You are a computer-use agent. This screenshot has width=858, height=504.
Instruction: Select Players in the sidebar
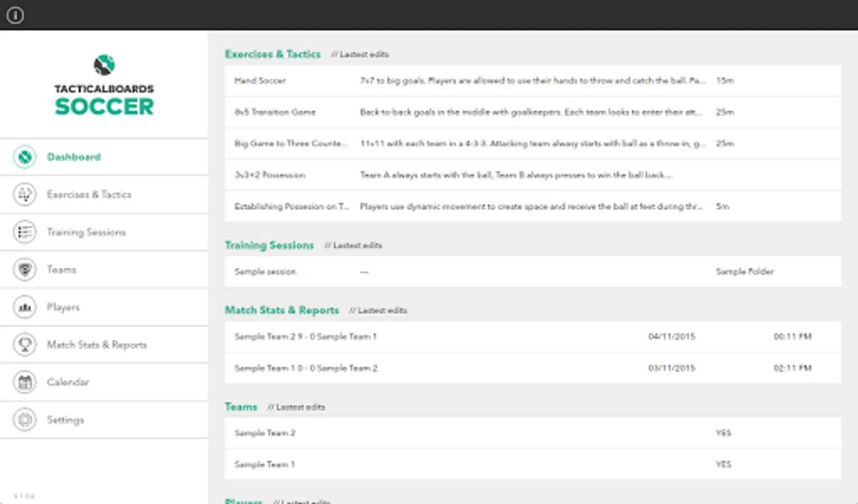(104, 307)
